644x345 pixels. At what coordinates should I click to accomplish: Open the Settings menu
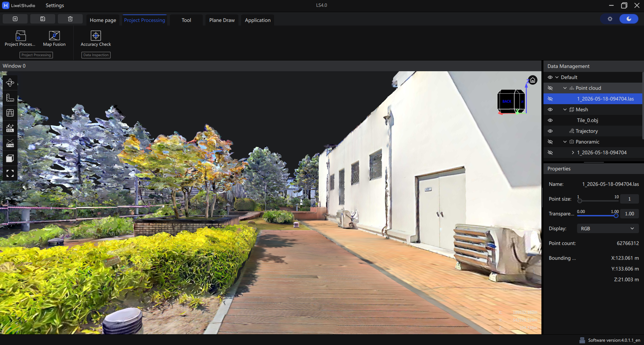pos(55,5)
